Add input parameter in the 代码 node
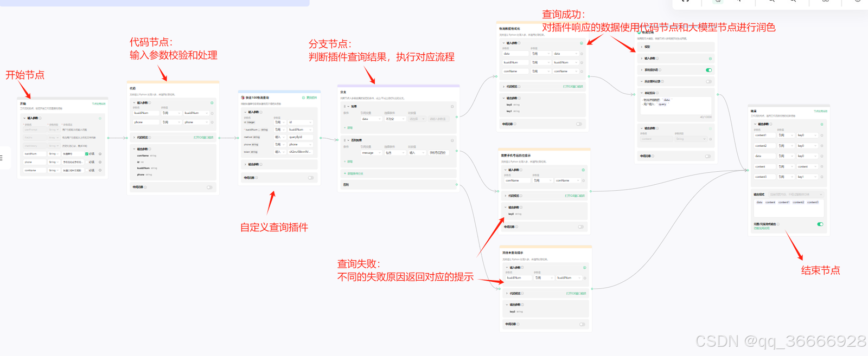Viewport: 868px width, 356px height. (x=212, y=102)
